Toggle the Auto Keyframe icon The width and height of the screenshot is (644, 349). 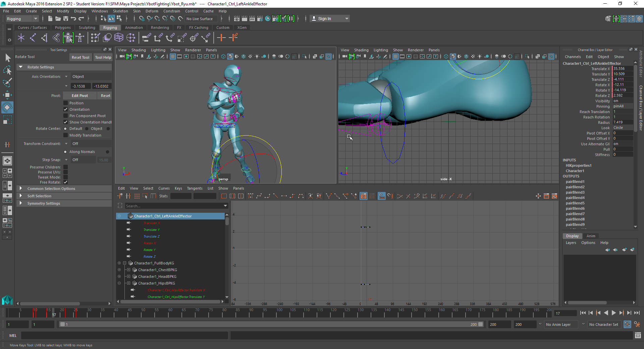pyautogui.click(x=627, y=325)
